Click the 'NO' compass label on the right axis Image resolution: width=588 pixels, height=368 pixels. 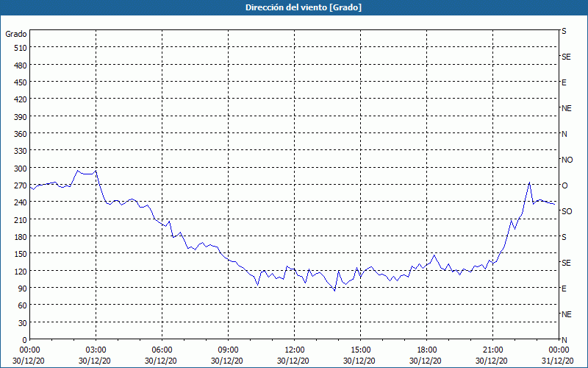[x=567, y=160]
